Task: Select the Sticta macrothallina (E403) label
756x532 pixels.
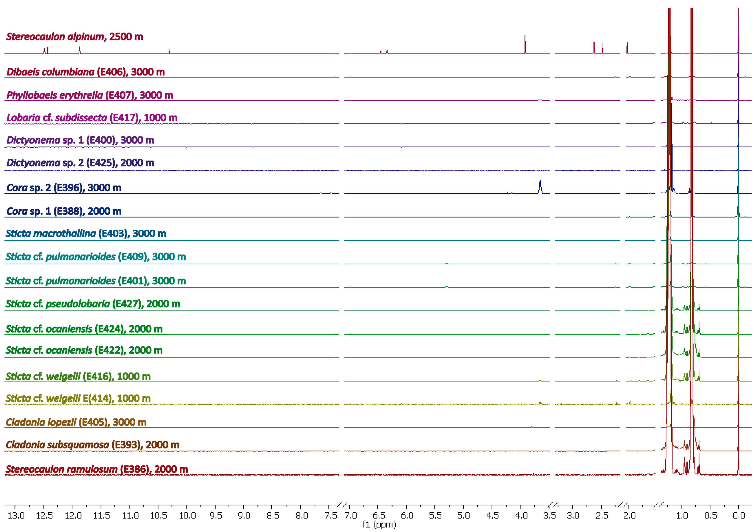Action: coord(86,234)
